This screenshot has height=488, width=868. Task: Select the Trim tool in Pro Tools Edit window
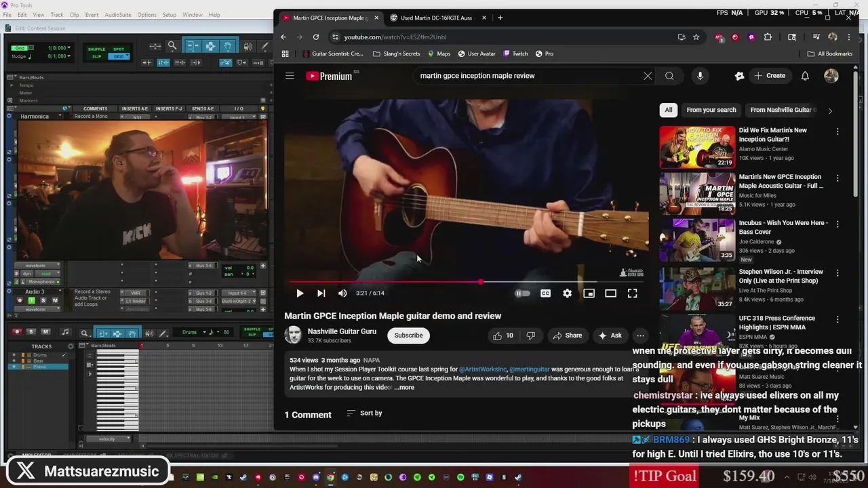[x=192, y=46]
